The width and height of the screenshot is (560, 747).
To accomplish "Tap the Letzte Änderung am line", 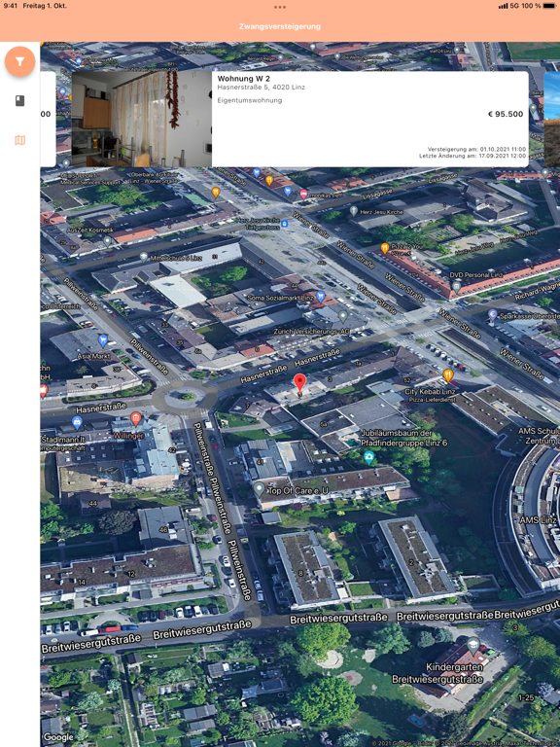I will point(472,156).
